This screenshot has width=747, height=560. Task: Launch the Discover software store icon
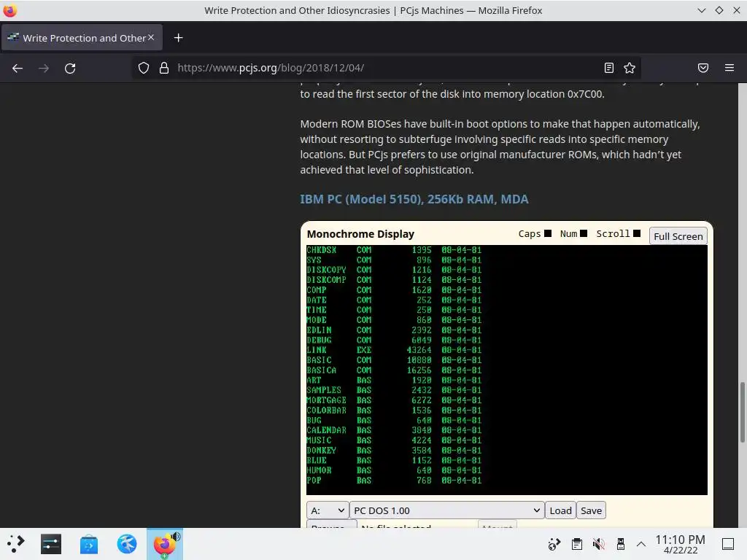pos(88,544)
